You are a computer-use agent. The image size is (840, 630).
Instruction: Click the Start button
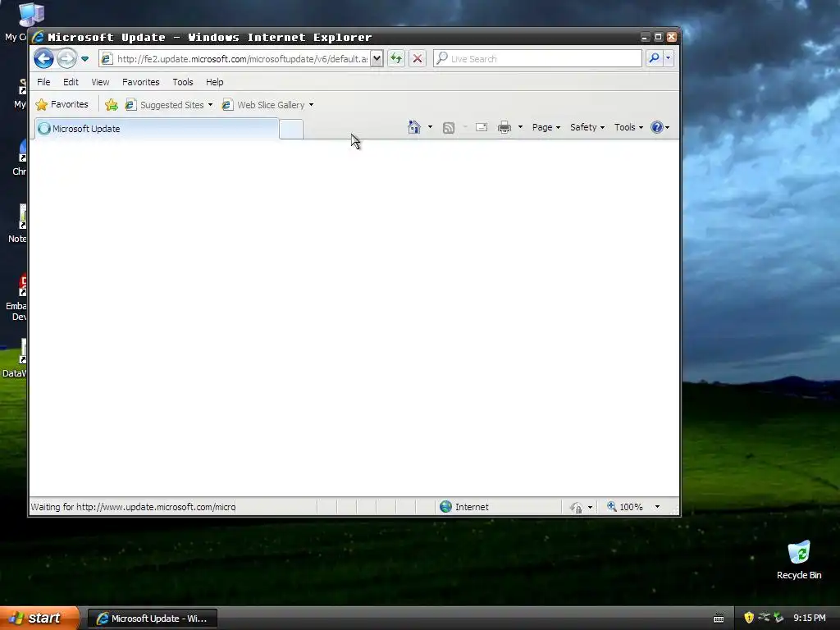click(x=39, y=618)
